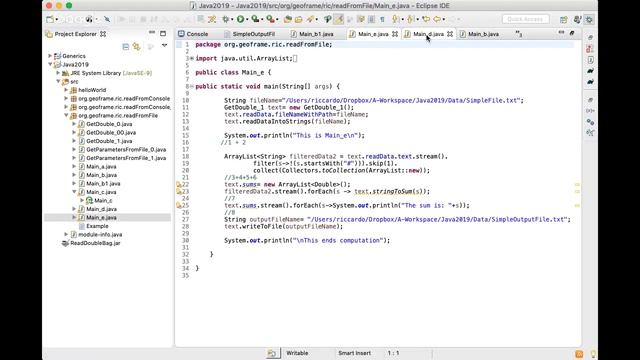Click the tip lightbulb icon in status bar
The image size is (640, 360).
pos(592,354)
